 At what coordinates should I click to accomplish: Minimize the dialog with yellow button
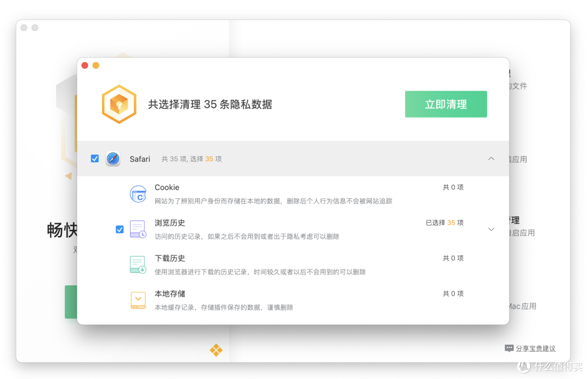coord(96,65)
